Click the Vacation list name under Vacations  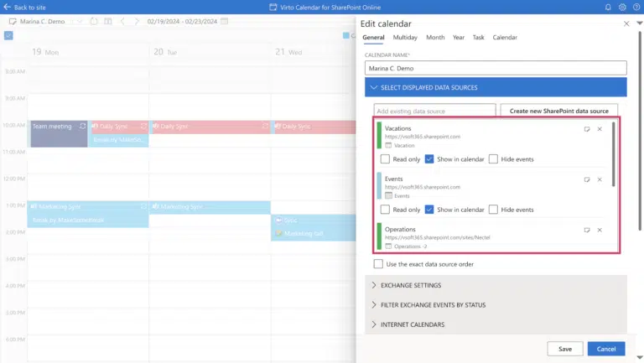pos(404,145)
